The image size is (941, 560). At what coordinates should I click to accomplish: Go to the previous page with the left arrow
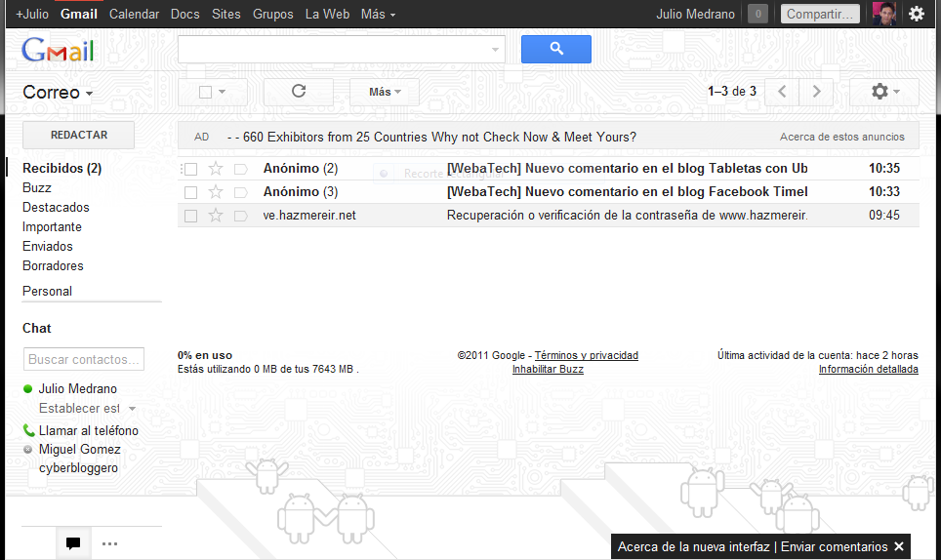click(781, 92)
